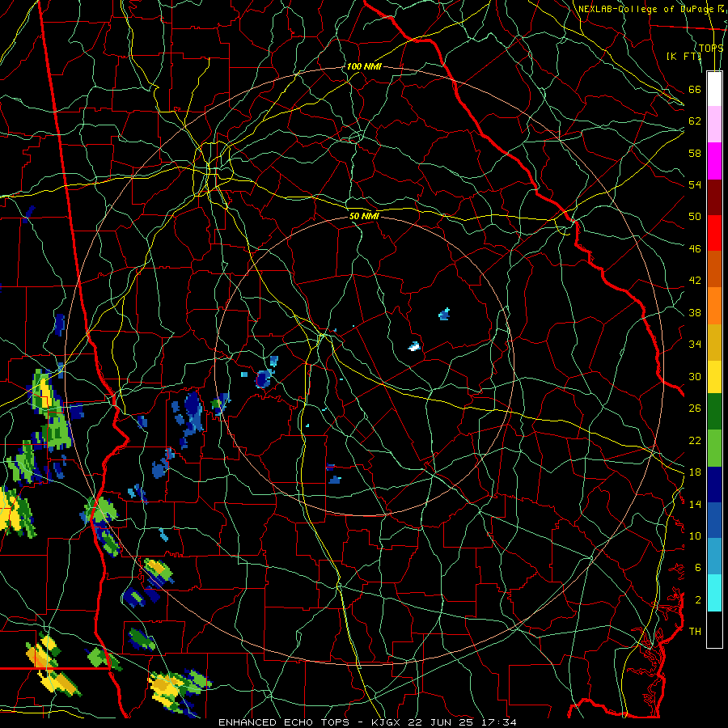Click the ENHANCED ECHO TOPS product title
Screen dimensions: 728x728
283,722
